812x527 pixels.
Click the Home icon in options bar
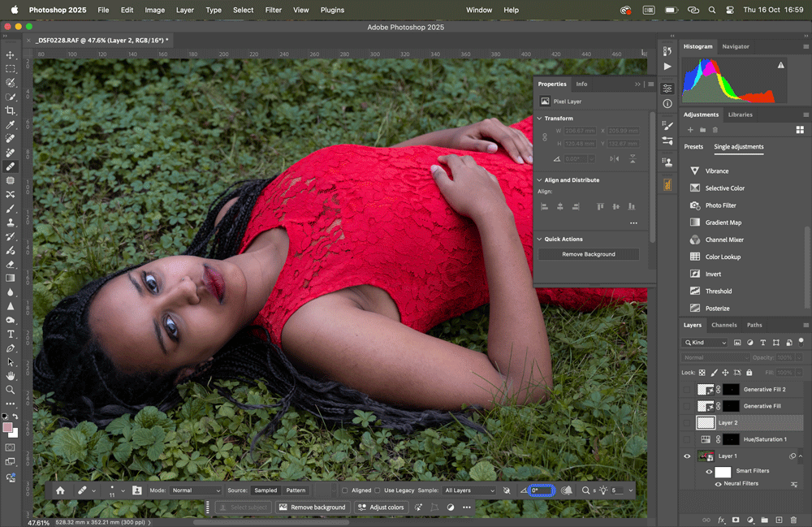(x=60, y=490)
